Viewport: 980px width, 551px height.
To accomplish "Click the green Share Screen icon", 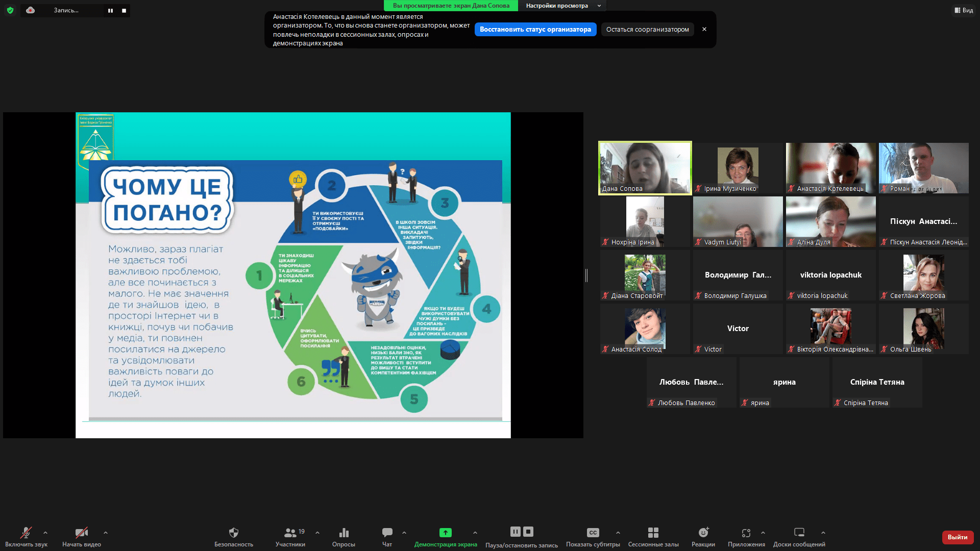I will click(x=446, y=533).
